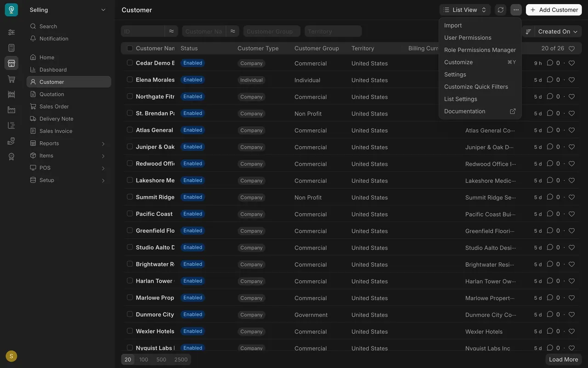
Task: Expand the POS sidebar section
Action: (x=103, y=168)
